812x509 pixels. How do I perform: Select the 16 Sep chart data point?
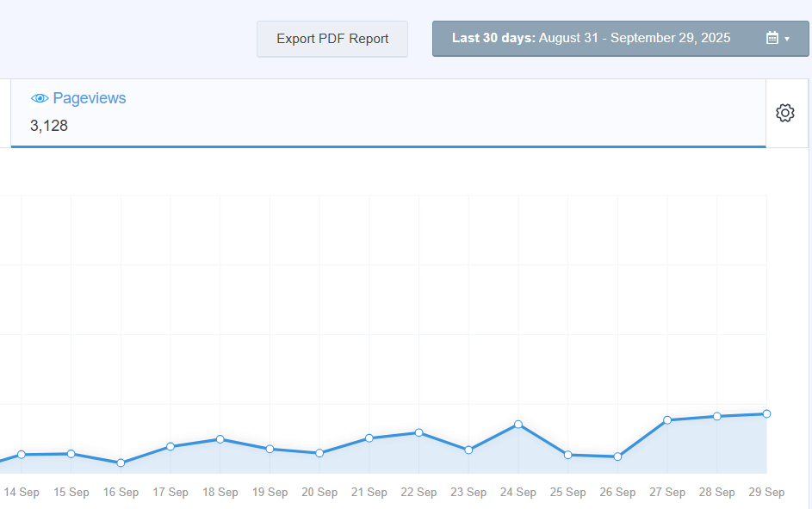121,462
